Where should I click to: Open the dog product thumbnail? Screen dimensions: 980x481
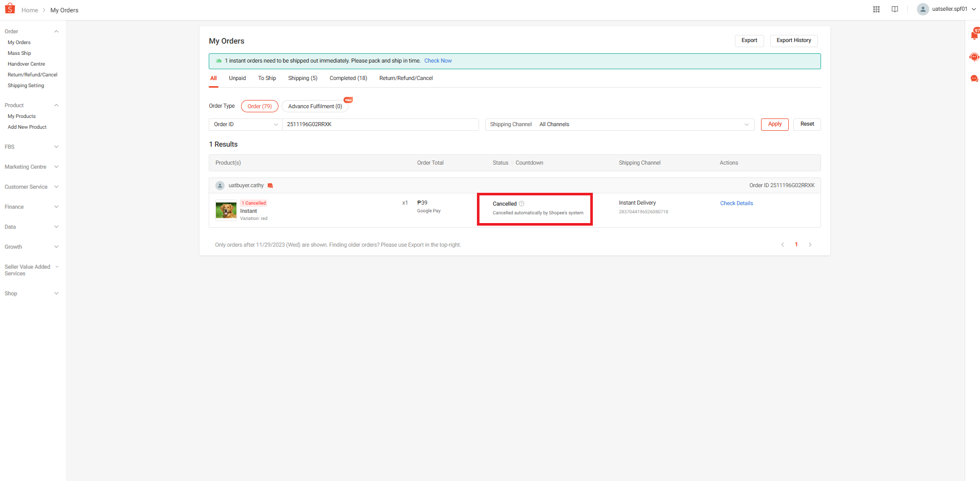coord(226,210)
